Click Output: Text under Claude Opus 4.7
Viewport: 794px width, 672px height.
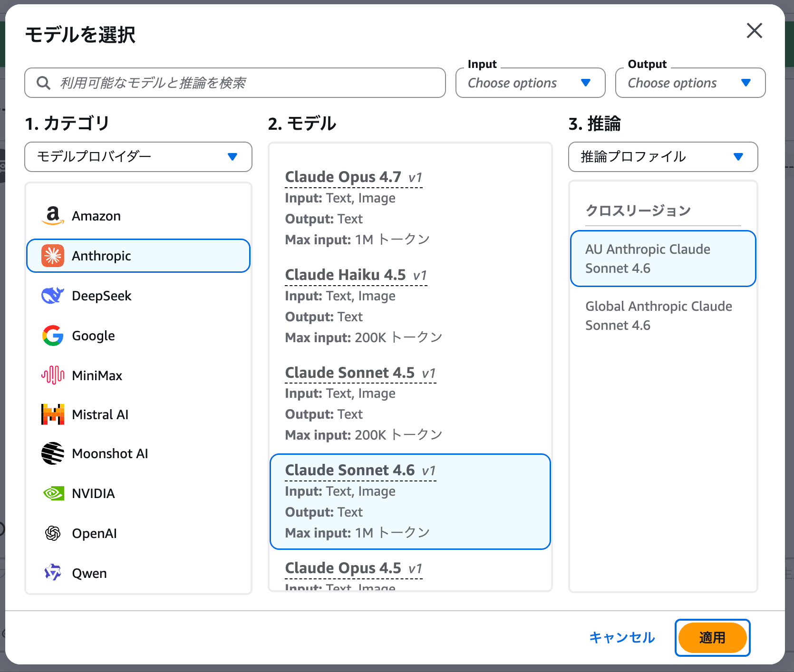[324, 219]
